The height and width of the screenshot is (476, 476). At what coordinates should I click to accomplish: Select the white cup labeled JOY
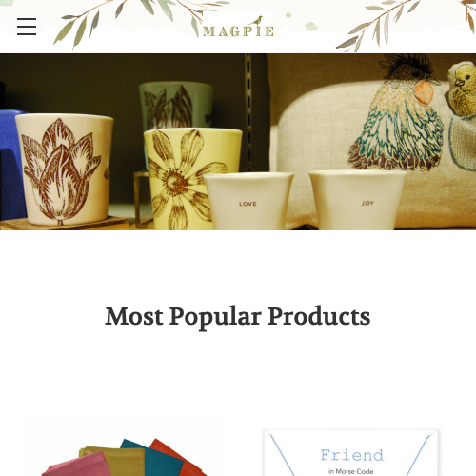point(357,200)
